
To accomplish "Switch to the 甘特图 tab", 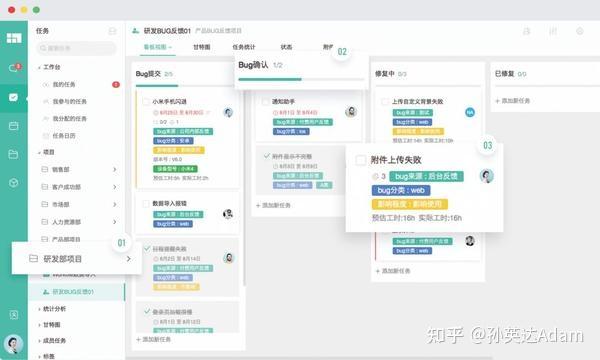I will (202, 47).
